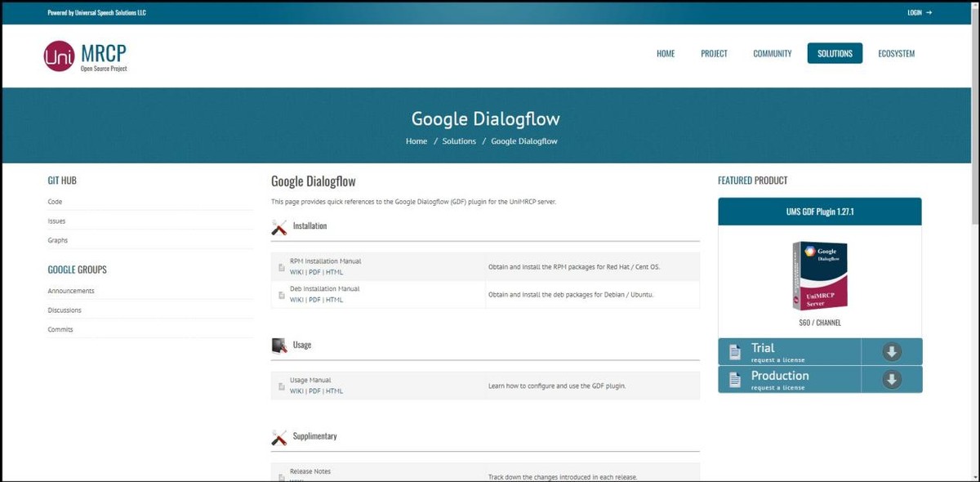Click 'Powered by Universal Speech Solutions LLC' text
This screenshot has width=980, height=482.
(x=97, y=13)
